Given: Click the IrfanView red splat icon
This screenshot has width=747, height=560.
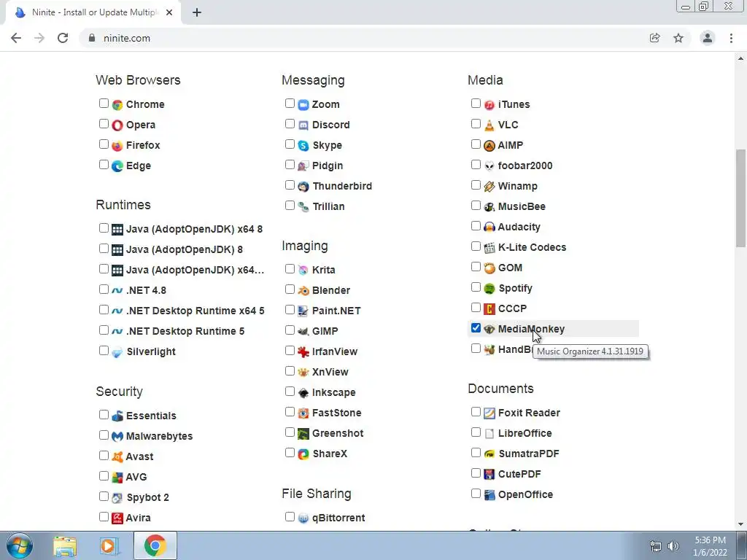Looking at the screenshot, I should click(303, 352).
